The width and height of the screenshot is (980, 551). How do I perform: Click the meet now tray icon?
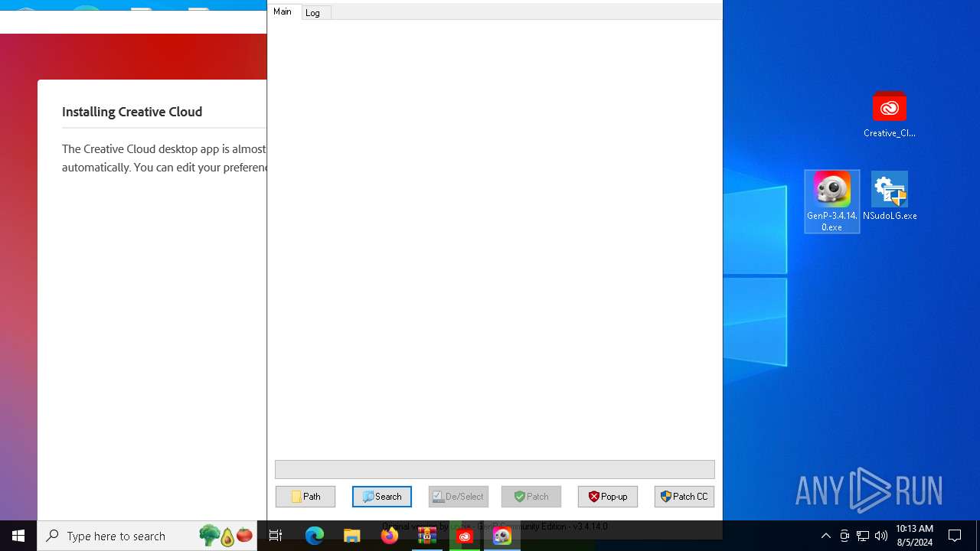point(844,536)
